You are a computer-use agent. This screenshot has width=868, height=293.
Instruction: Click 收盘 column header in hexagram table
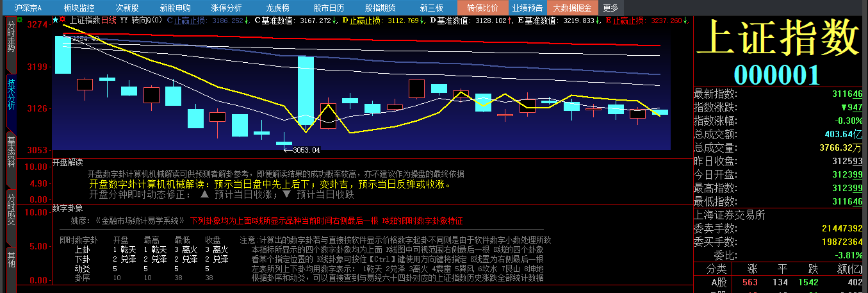[212, 240]
